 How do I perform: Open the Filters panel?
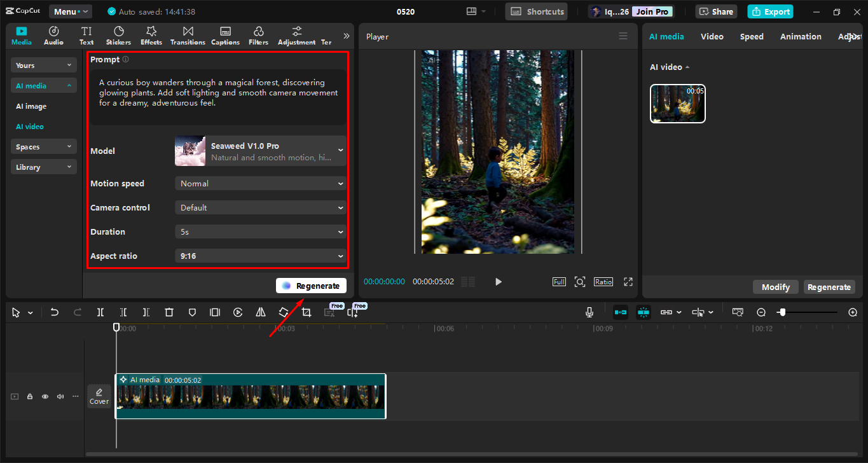(x=258, y=35)
